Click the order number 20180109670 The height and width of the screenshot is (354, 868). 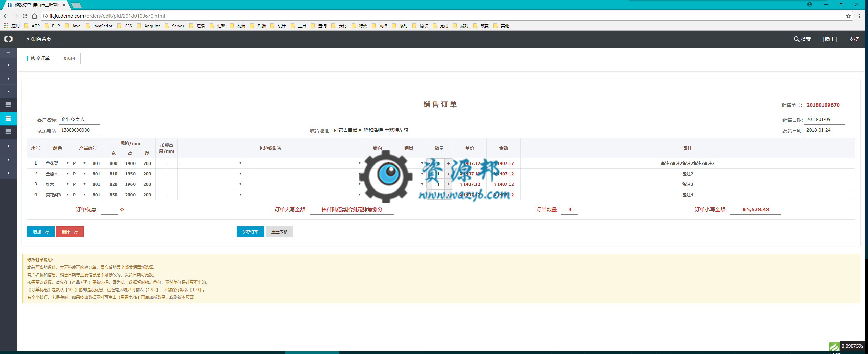[x=823, y=105]
